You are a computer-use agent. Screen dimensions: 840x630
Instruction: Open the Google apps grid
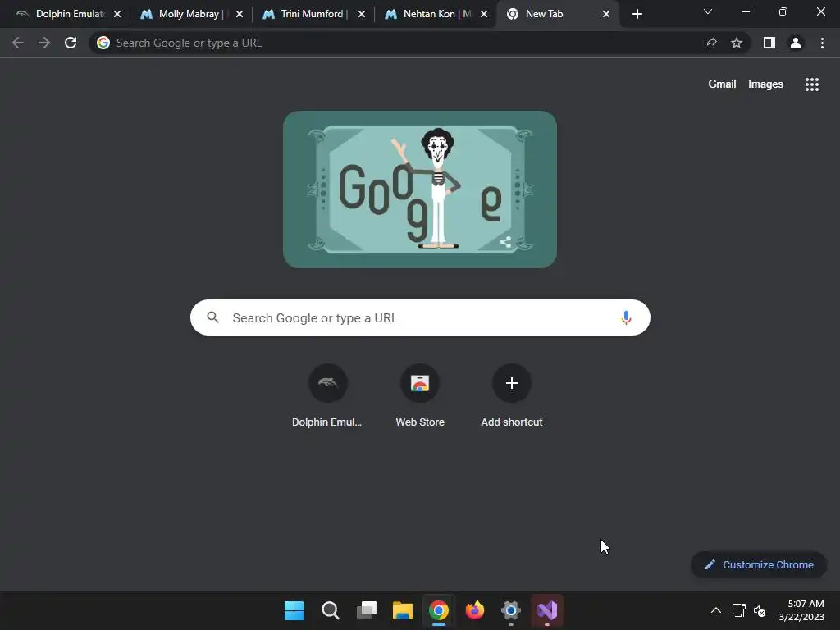(x=812, y=84)
